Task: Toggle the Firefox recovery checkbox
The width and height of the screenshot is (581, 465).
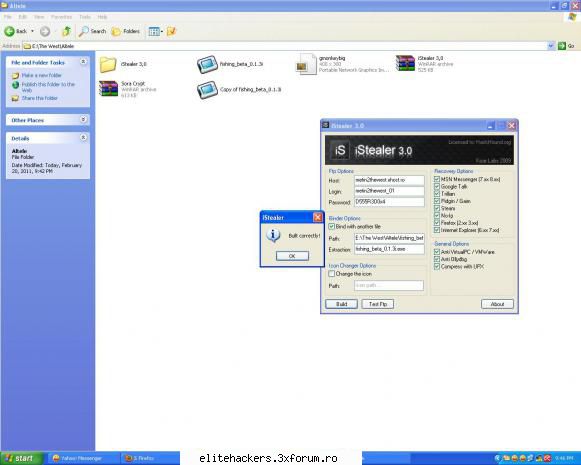Action: [x=437, y=223]
